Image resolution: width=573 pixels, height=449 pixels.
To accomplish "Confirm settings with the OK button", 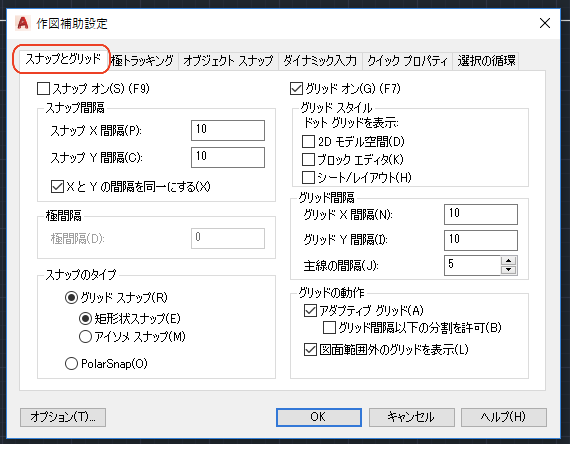I will tap(319, 417).
